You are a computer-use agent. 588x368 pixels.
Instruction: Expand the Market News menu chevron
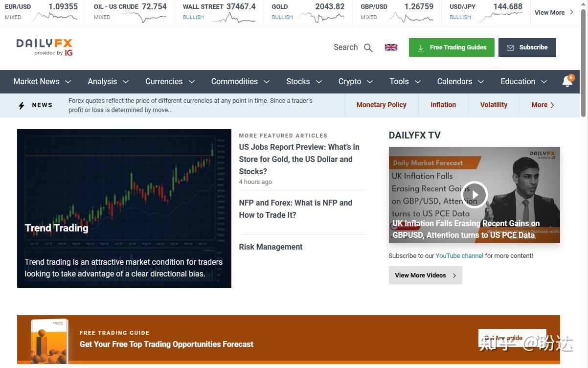(x=68, y=82)
